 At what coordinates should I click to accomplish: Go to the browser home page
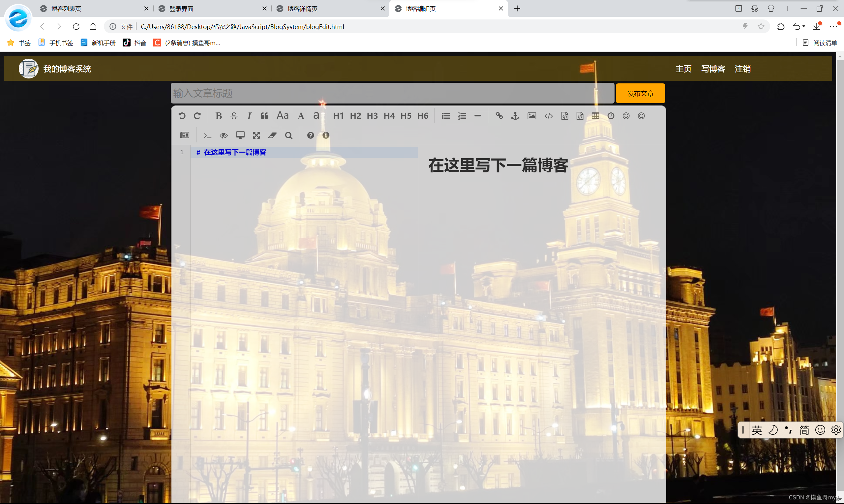[93, 26]
